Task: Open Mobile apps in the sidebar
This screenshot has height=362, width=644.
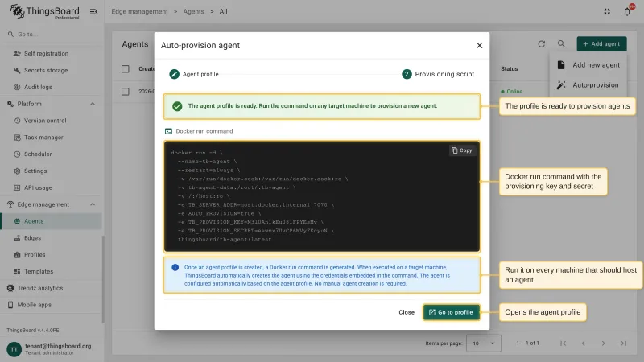Action: [52, 305]
